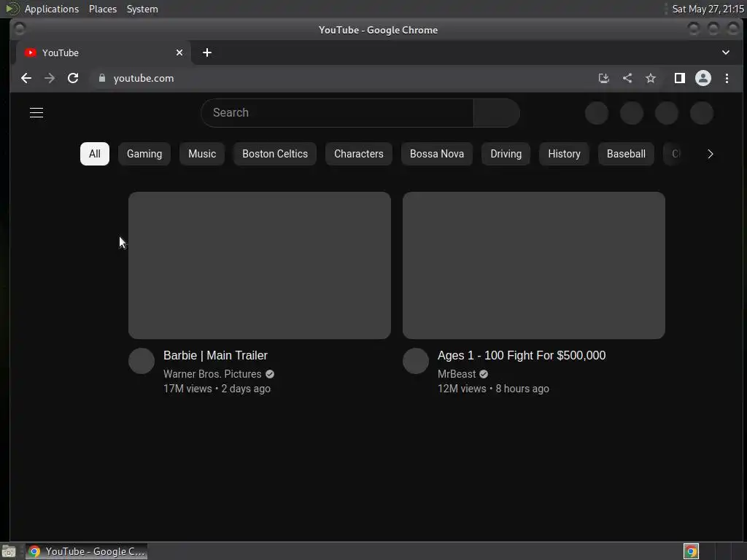This screenshot has height=560, width=747.
Task: Go back with the browser back arrow
Action: coord(26,78)
